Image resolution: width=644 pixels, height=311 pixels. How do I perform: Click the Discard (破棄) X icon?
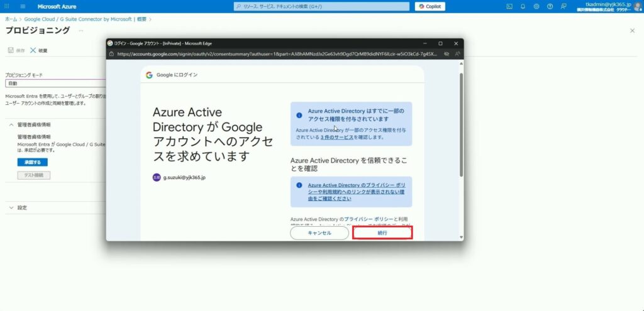point(33,50)
